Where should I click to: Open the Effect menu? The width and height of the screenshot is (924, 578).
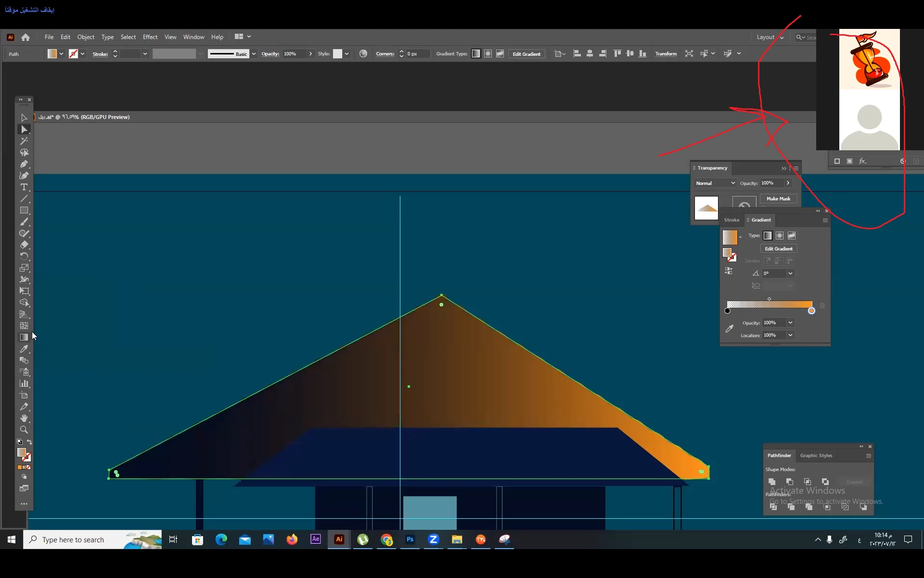click(150, 37)
